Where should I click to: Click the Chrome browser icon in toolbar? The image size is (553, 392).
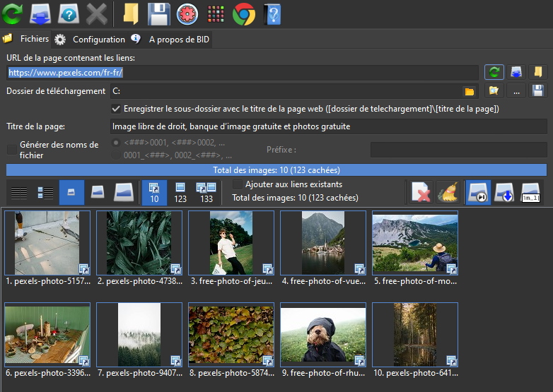tap(243, 13)
